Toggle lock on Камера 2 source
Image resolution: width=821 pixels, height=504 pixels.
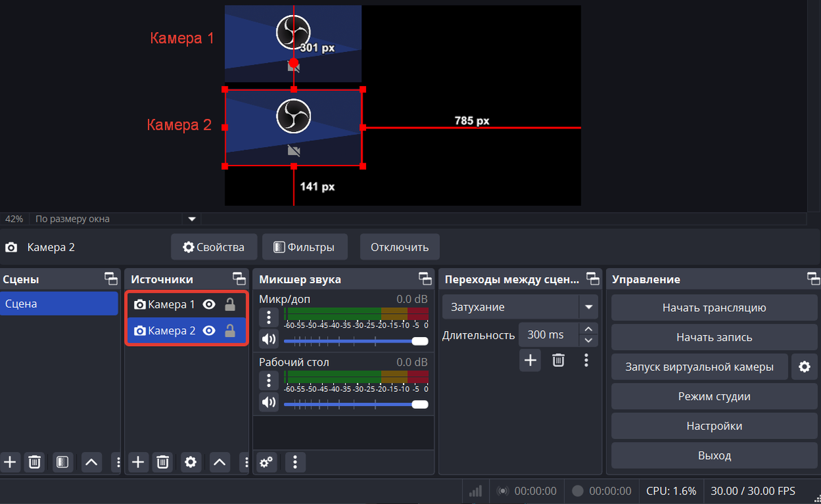click(230, 331)
